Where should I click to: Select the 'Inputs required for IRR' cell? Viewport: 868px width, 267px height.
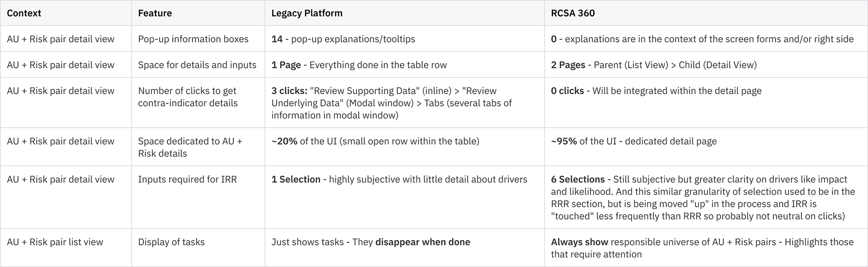187,179
